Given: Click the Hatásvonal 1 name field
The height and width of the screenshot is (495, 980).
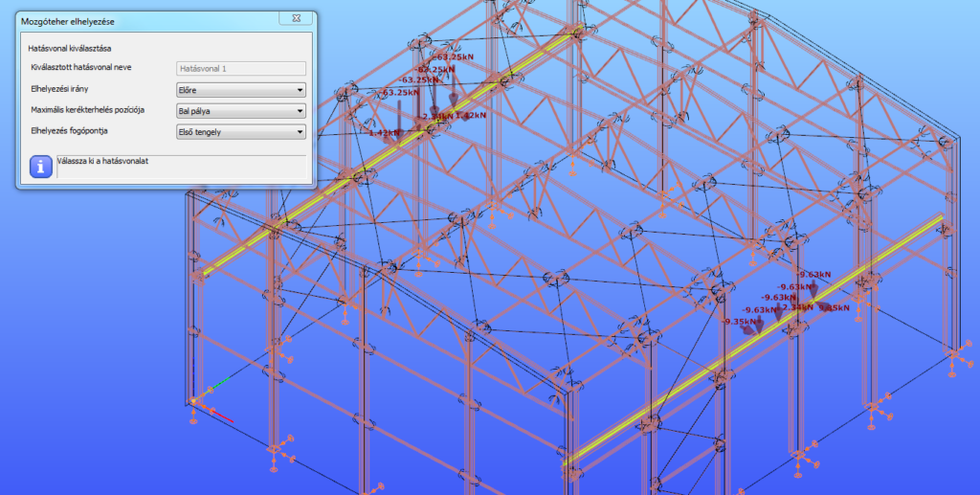Looking at the screenshot, I should pyautogui.click(x=241, y=69).
